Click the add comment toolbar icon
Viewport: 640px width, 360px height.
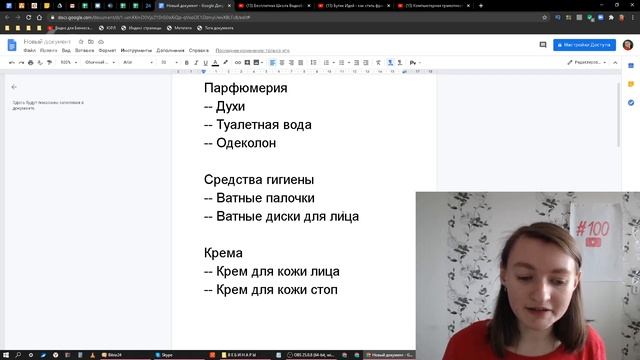tap(247, 62)
